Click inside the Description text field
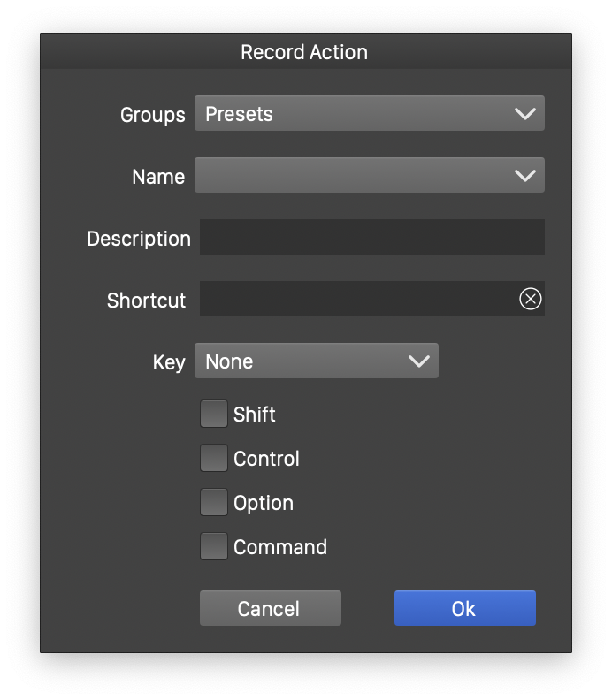Viewport: 612px width, 700px height. coord(371,238)
